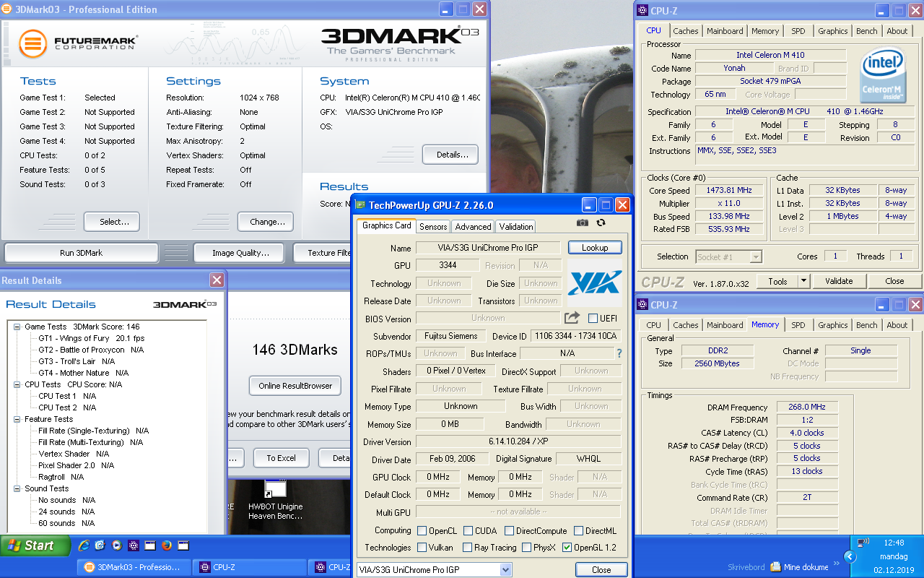Toggle the OpenCL checkbox
924x578 pixels.
pos(422,531)
